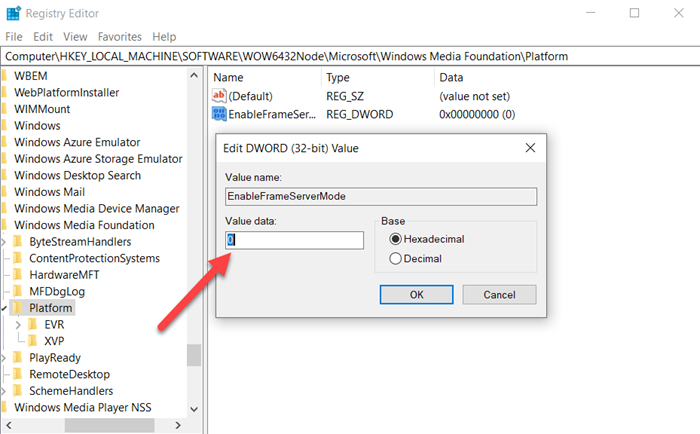This screenshot has width=700, height=434.
Task: Click the ContentProtectionSystems folder icon
Action: click(x=18, y=258)
